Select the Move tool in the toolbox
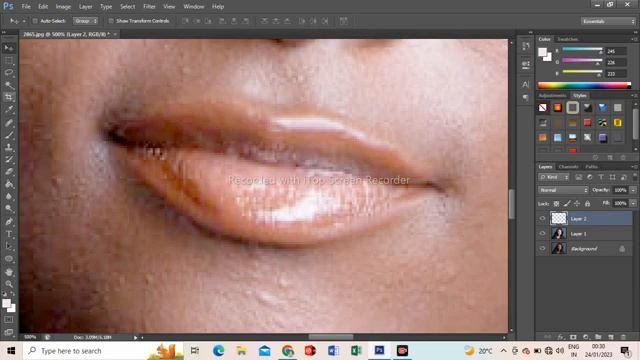 [x=9, y=48]
